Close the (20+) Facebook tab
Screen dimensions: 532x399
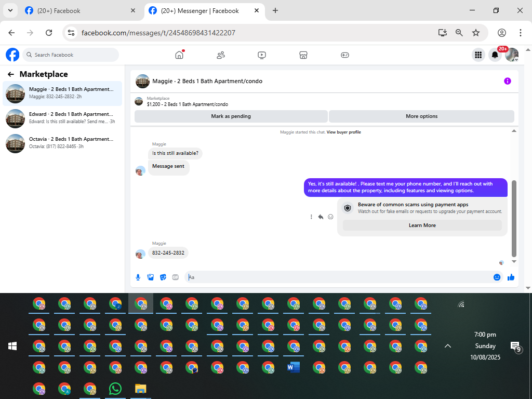tap(133, 10)
